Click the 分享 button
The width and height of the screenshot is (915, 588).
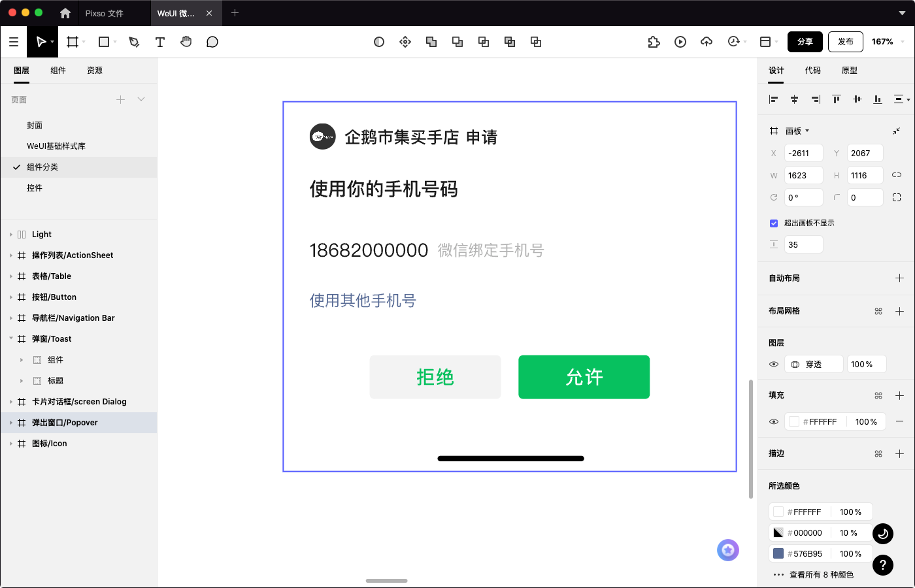(805, 42)
